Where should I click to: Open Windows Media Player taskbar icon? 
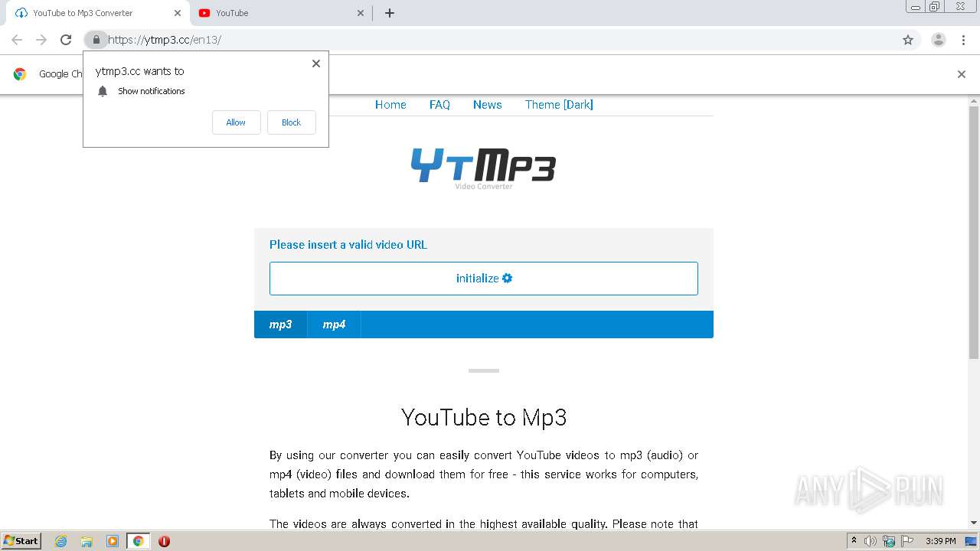tap(113, 541)
